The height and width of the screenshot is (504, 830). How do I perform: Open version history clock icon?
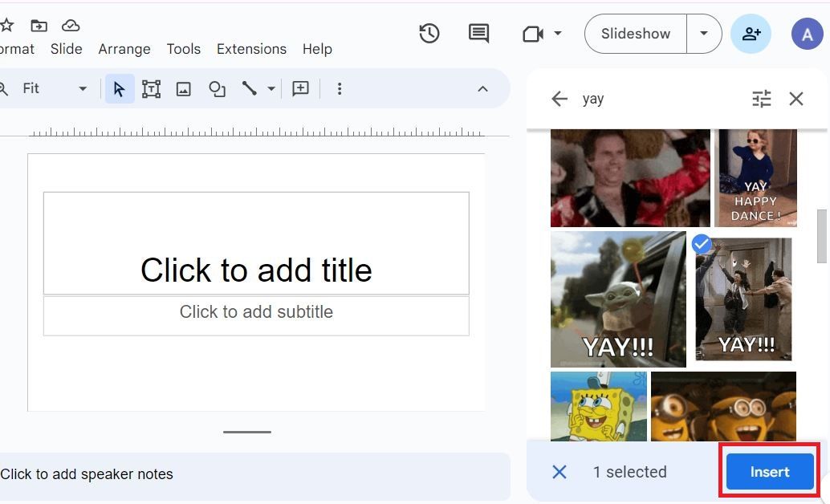[x=429, y=34]
